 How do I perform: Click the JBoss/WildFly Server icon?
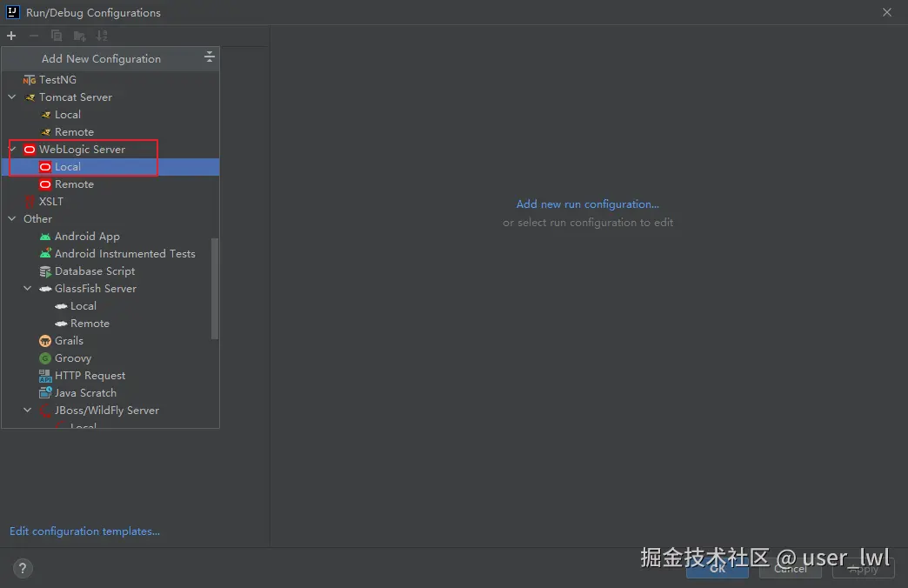coord(45,411)
